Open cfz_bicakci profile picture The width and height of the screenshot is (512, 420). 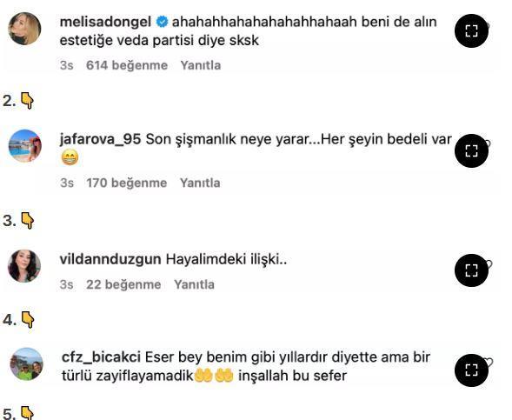click(27, 364)
